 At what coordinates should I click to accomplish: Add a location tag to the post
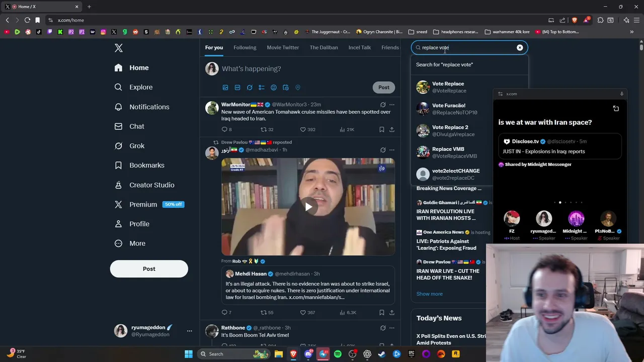click(298, 87)
